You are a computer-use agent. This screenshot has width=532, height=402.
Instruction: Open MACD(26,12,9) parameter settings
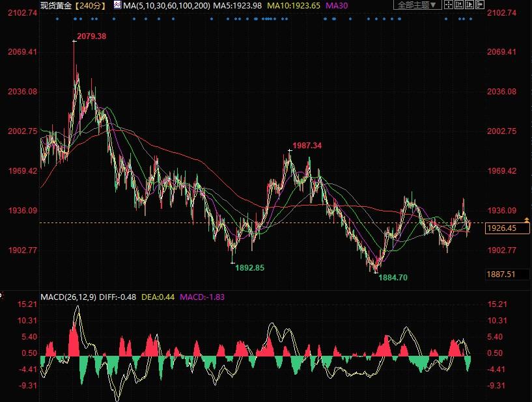68,297
